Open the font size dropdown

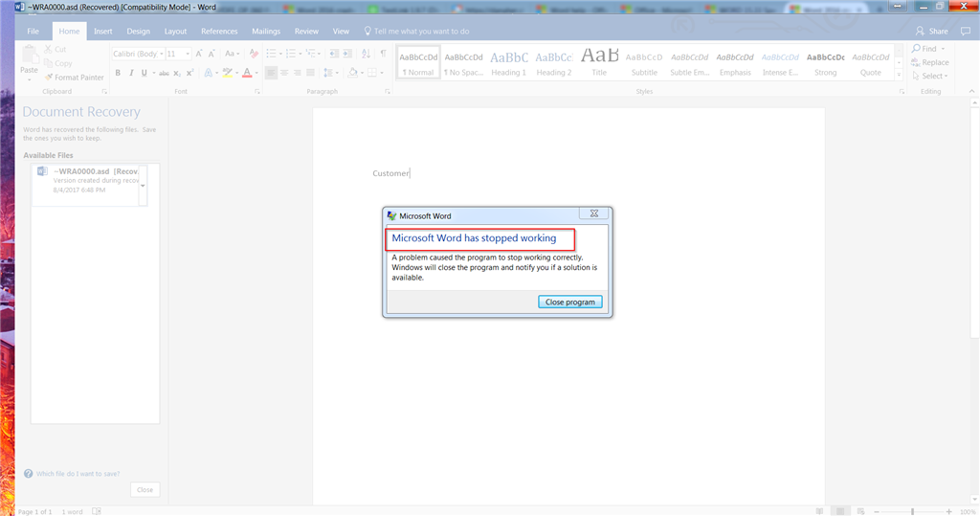[x=188, y=54]
